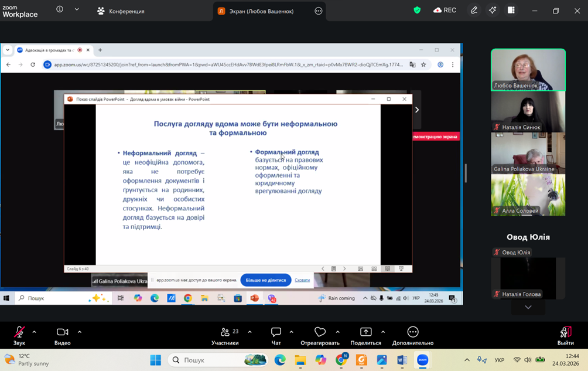The image size is (588, 371).
Task: Click the green encryption shield icon
Action: click(417, 11)
